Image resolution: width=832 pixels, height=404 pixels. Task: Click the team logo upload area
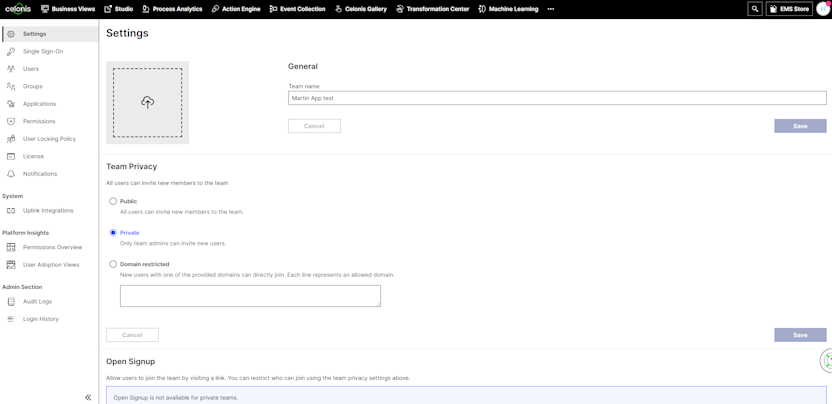[148, 102]
